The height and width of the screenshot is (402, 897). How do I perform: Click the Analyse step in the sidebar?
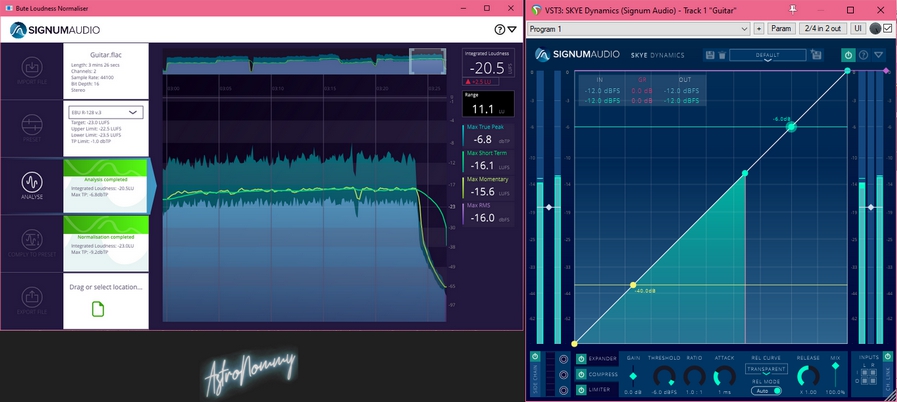point(31,186)
